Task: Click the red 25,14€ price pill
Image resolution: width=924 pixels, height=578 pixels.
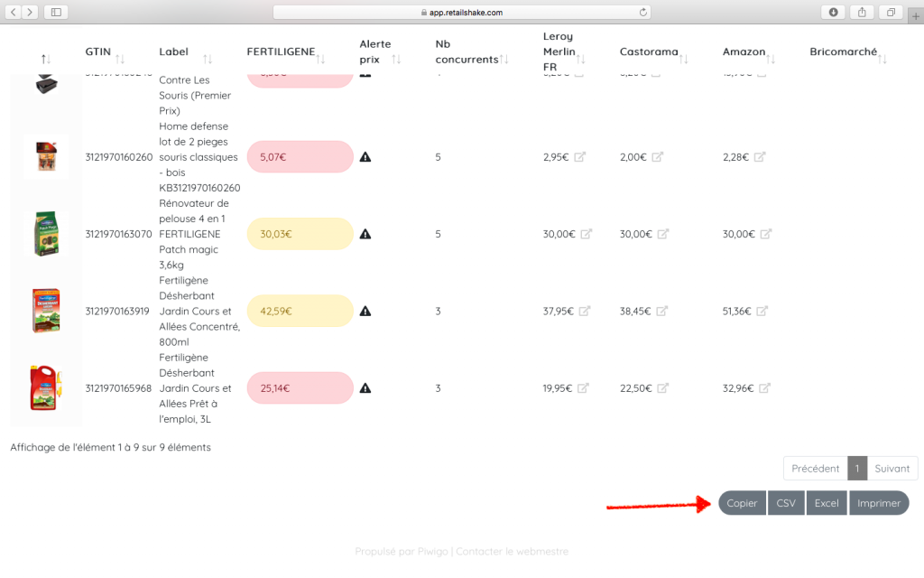Action: tap(300, 388)
